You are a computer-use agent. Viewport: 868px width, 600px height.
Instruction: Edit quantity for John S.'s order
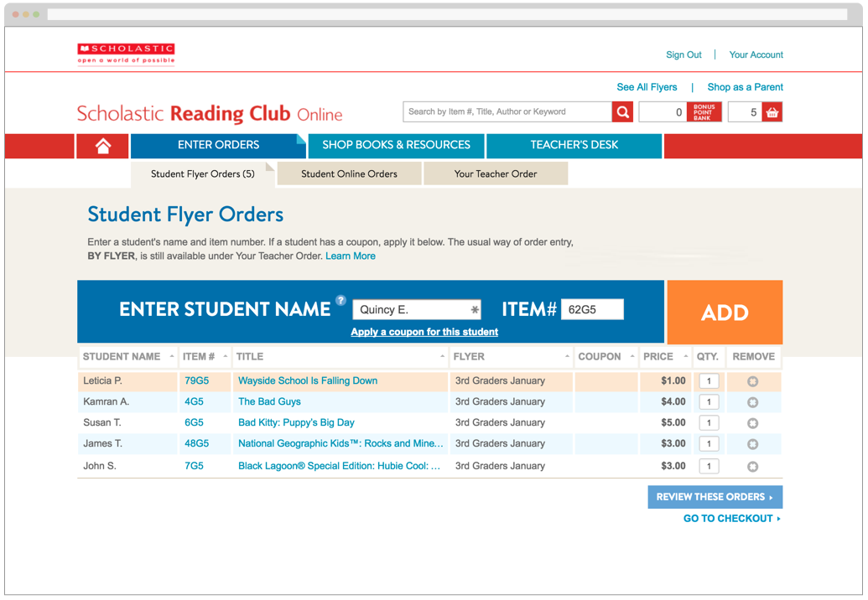[709, 466]
